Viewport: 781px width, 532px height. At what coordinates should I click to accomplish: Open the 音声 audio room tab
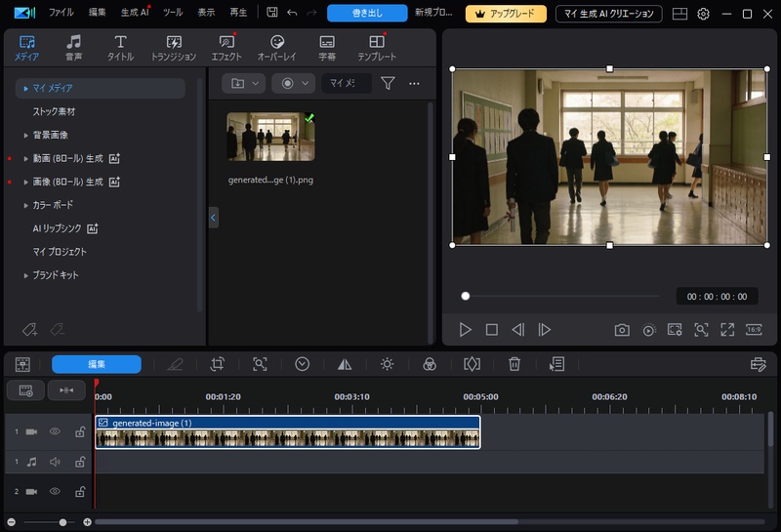[74, 48]
